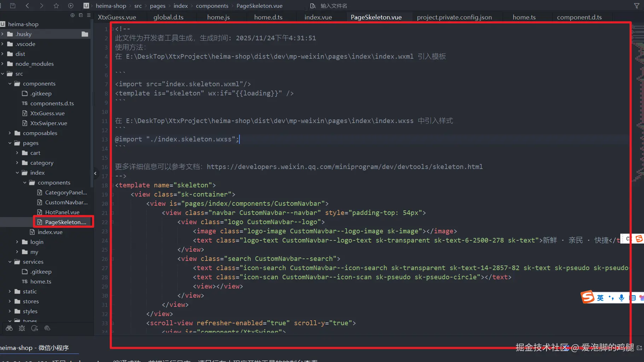Expand the stores folder
Screen dimensions: 644x362
pyautogui.click(x=10, y=301)
